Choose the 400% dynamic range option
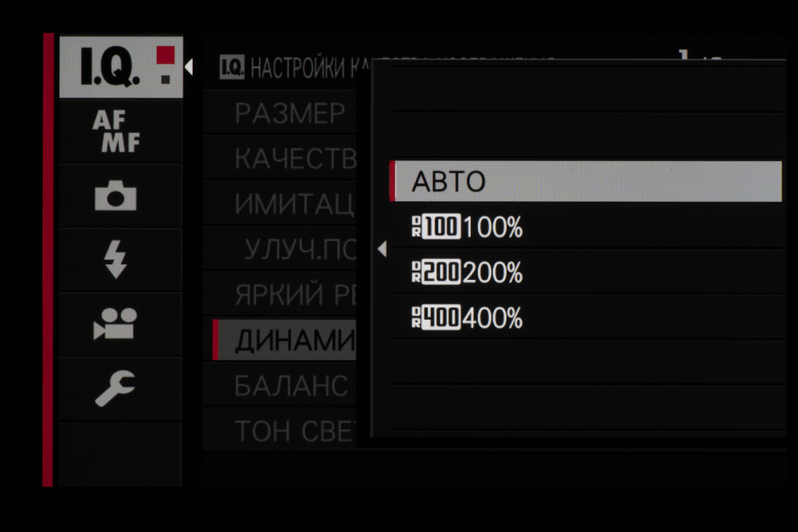This screenshot has height=532, width=798. pos(492,319)
